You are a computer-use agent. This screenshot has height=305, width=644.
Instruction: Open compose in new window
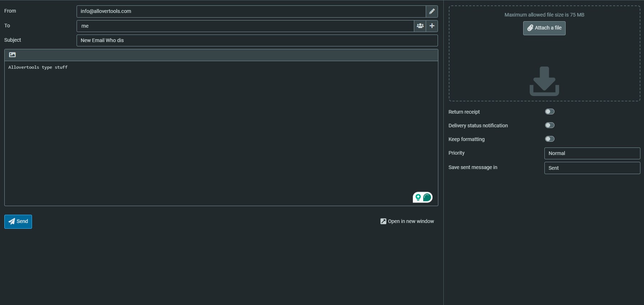click(x=407, y=221)
